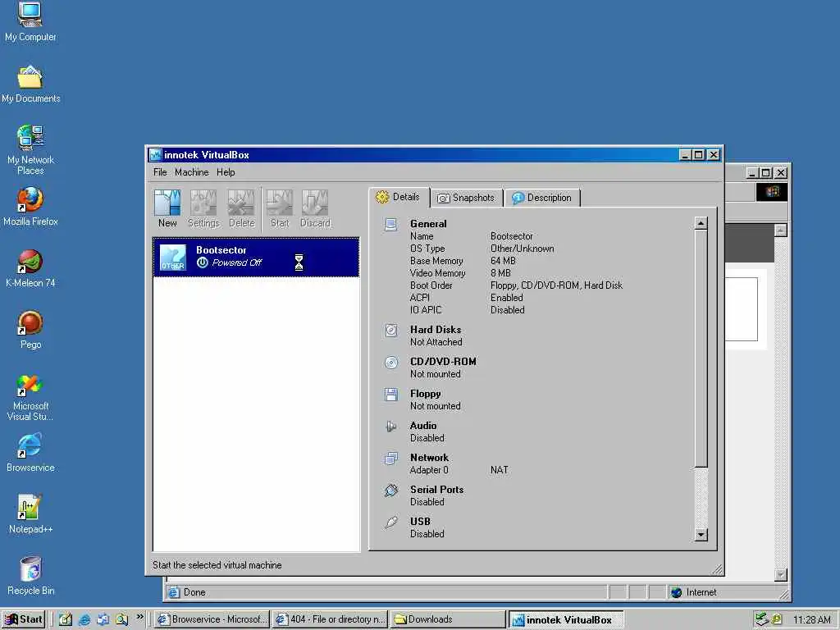Launch Mozilla Firefox from desktop

(x=30, y=207)
